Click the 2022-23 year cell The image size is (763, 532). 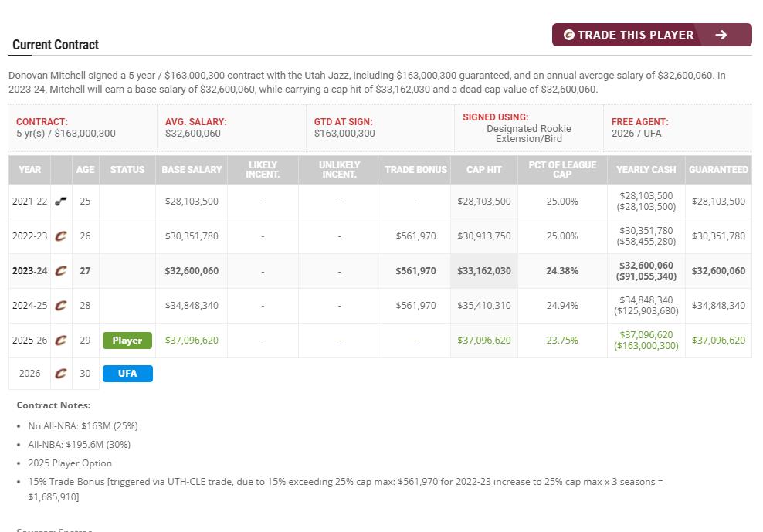[29, 236]
